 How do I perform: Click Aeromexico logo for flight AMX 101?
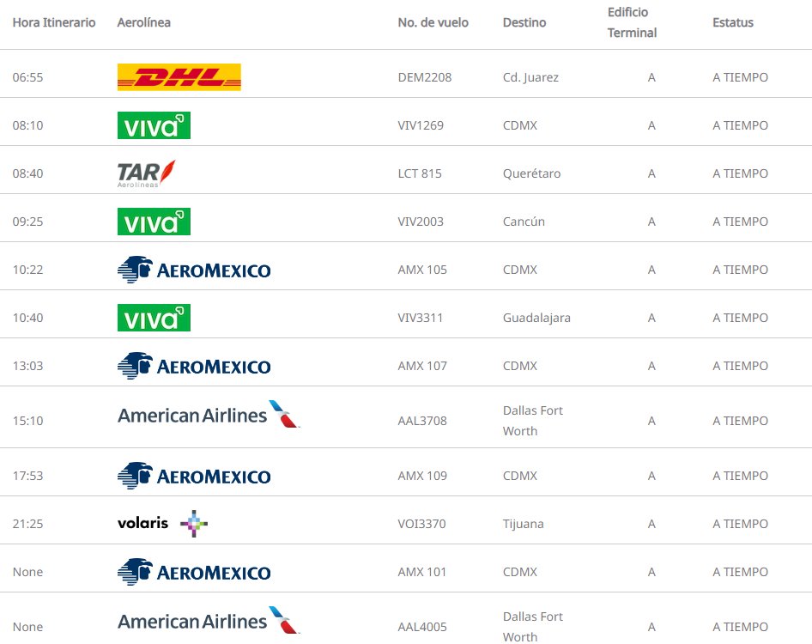(194, 572)
